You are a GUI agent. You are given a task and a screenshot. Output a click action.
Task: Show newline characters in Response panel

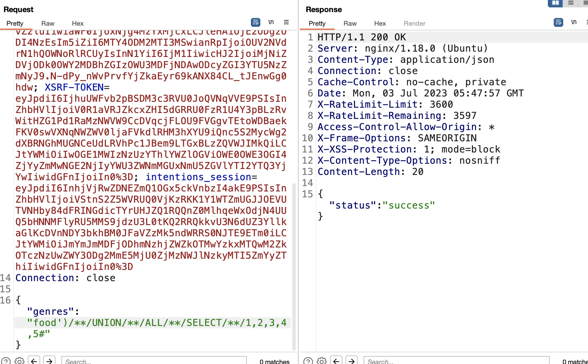pyautogui.click(x=574, y=22)
